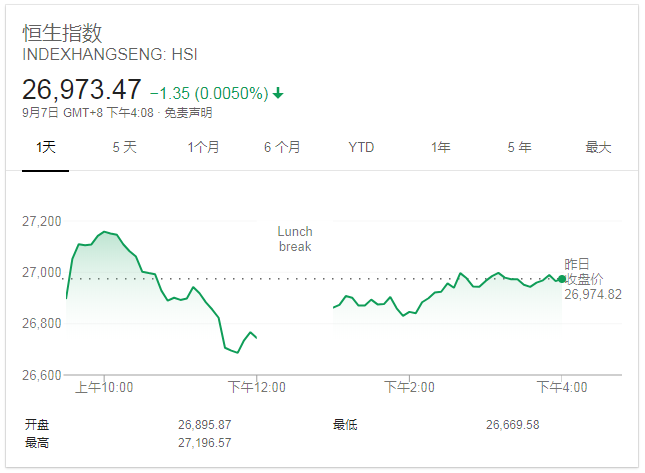Click the Lunch break label on chart

[295, 239]
